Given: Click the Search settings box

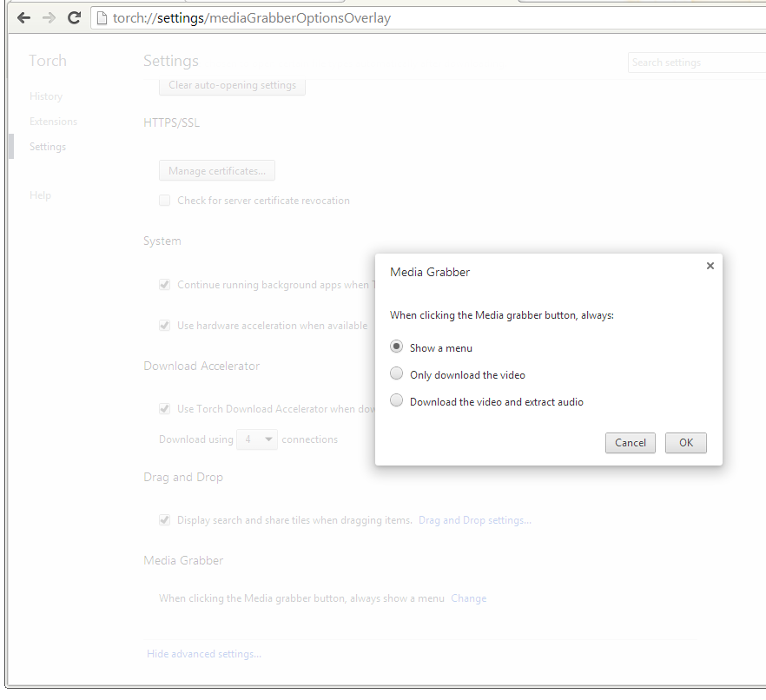Looking at the screenshot, I should tap(695, 63).
